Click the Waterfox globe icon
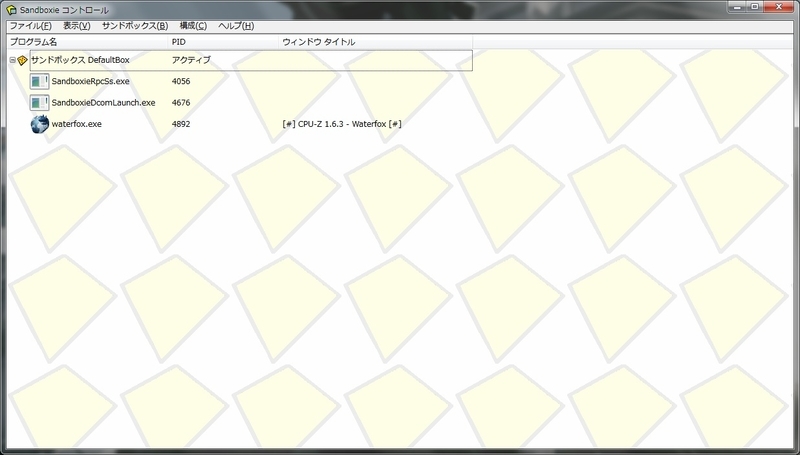The width and height of the screenshot is (800, 455). click(39, 124)
